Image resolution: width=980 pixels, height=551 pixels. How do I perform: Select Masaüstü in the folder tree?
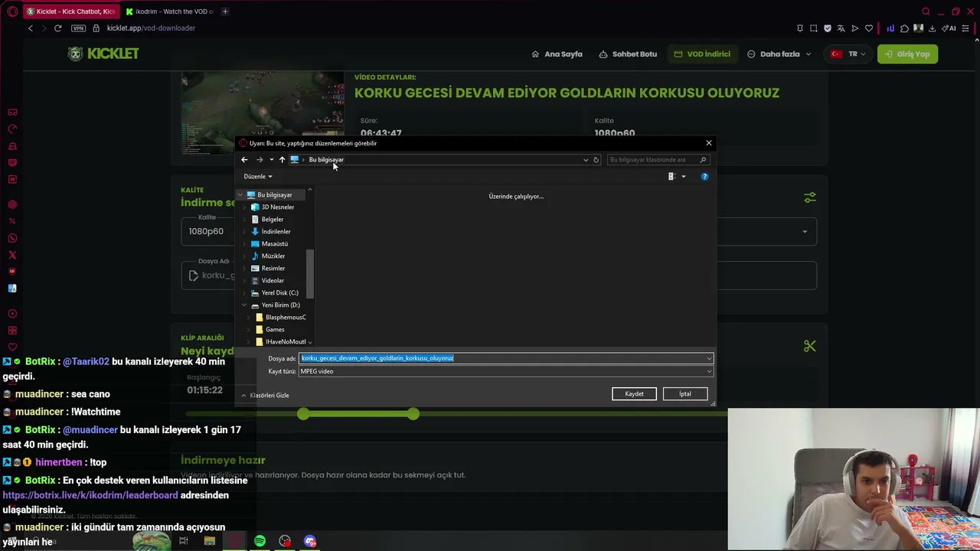click(275, 244)
